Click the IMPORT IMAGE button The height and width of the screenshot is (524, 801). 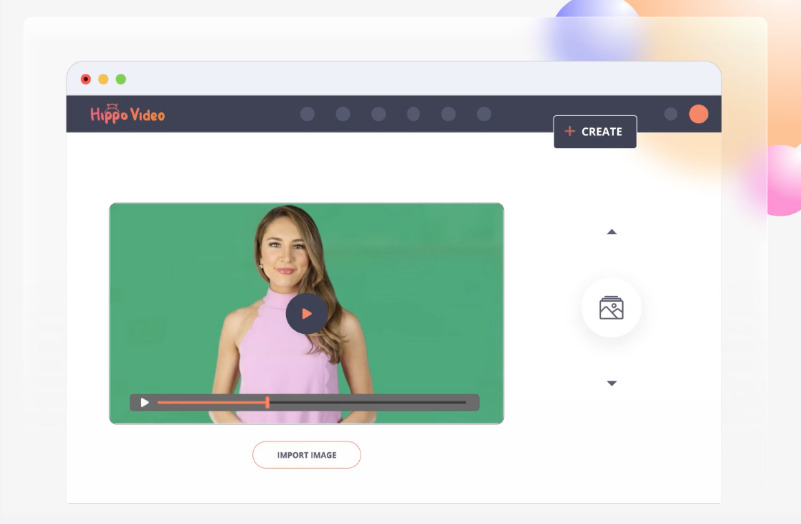[x=306, y=455]
